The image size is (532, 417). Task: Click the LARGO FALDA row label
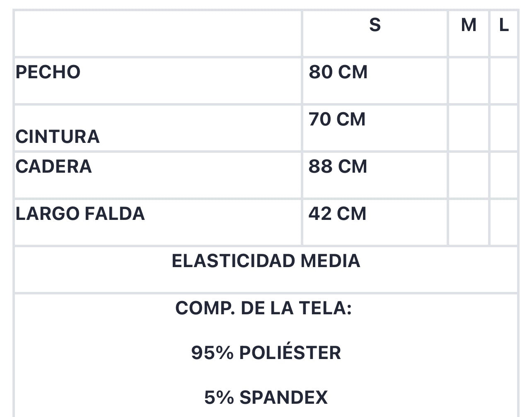pyautogui.click(x=80, y=214)
